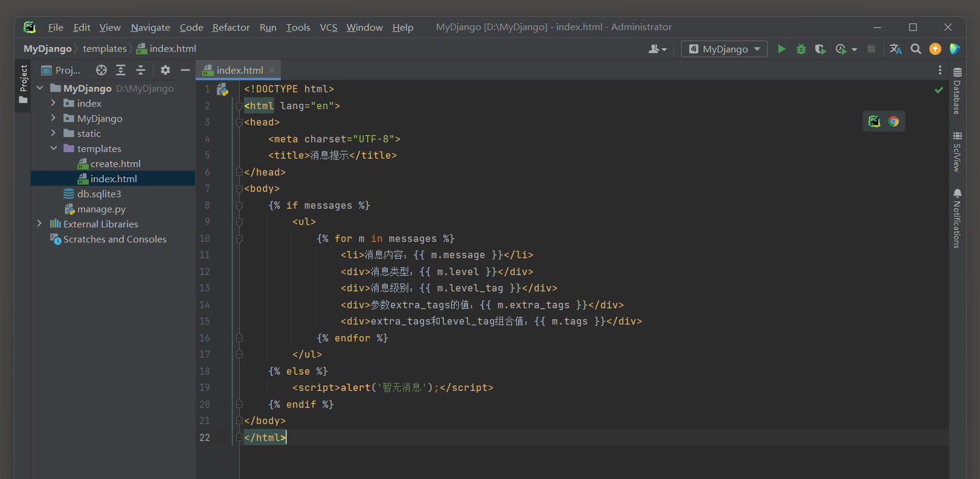
Task: Open the Notifications tool window
Action: click(957, 218)
